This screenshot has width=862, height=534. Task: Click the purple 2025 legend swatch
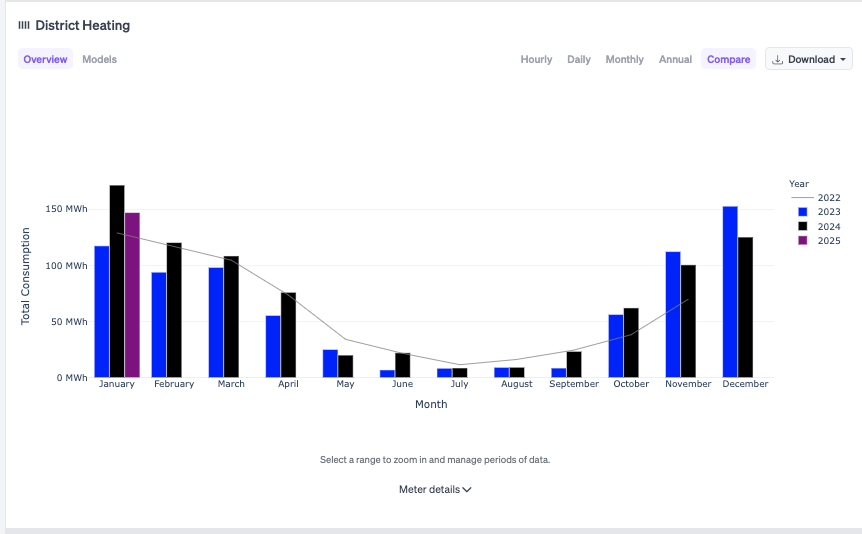pyautogui.click(x=802, y=241)
